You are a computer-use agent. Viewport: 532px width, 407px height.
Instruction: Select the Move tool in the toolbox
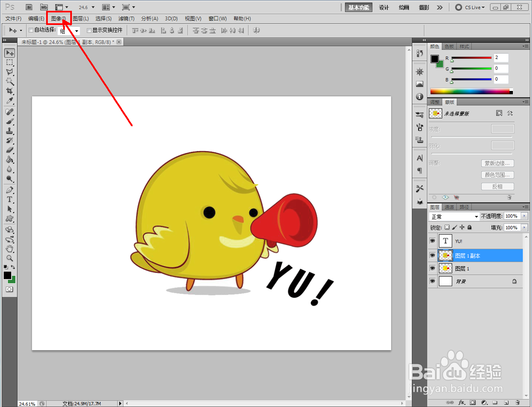(x=10, y=53)
